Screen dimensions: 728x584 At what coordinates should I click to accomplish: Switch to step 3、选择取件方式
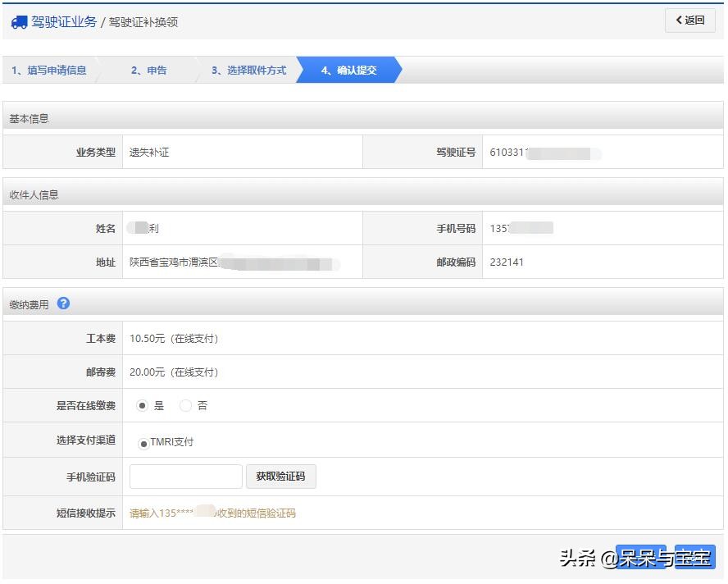coord(249,71)
